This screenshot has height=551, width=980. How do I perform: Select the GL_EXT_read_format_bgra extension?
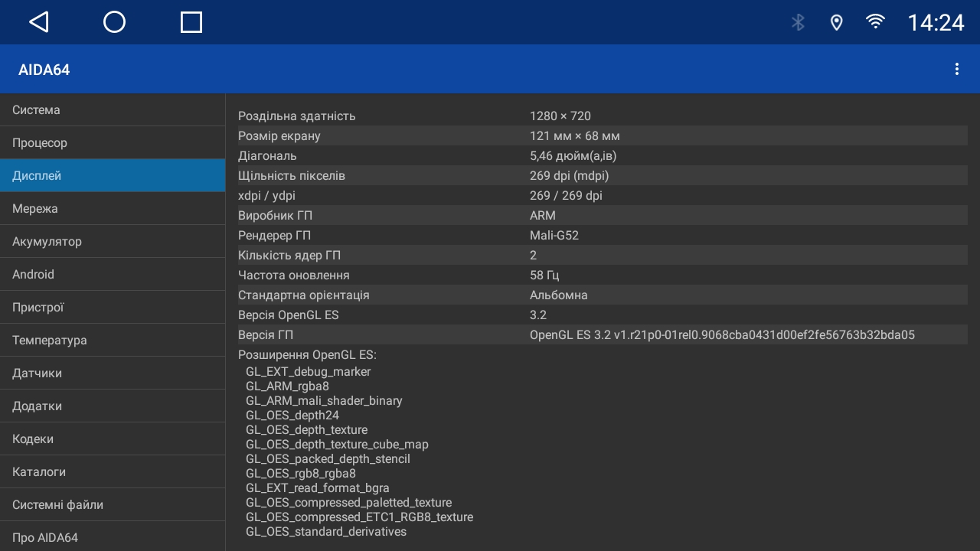(x=318, y=488)
